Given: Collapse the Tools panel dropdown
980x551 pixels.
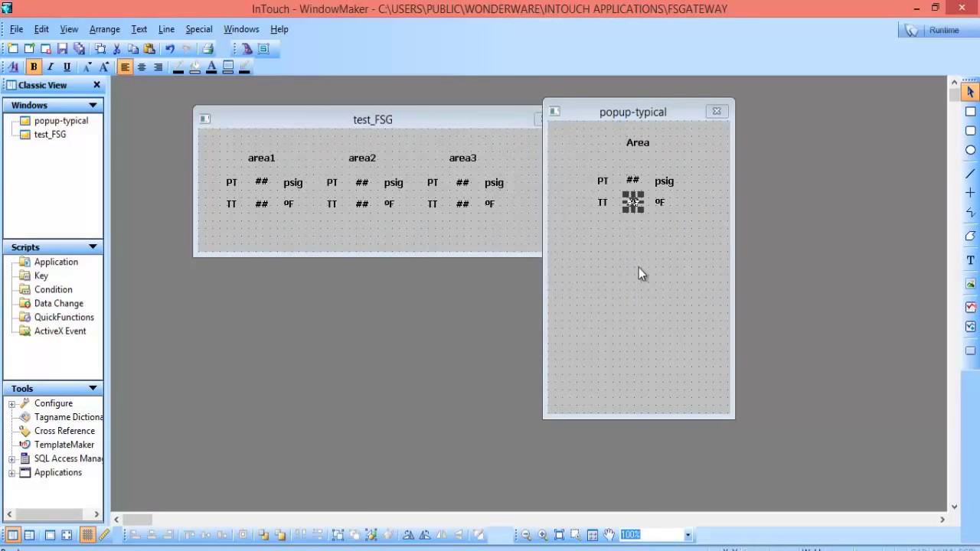Looking at the screenshot, I should tap(93, 389).
